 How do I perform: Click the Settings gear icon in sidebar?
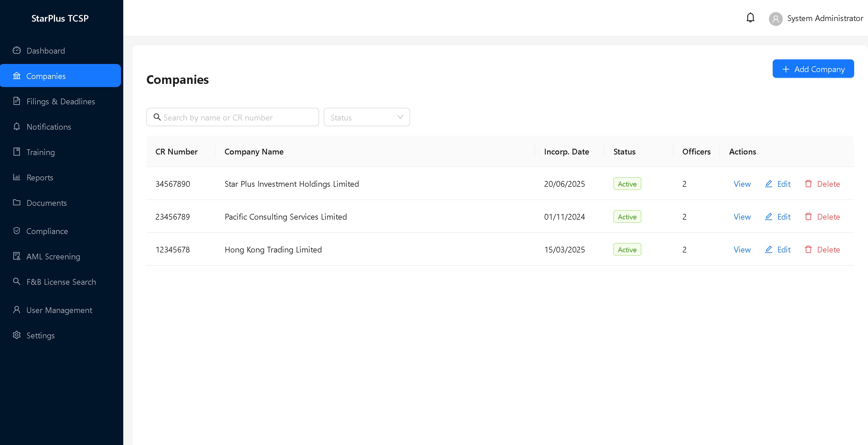click(16, 335)
